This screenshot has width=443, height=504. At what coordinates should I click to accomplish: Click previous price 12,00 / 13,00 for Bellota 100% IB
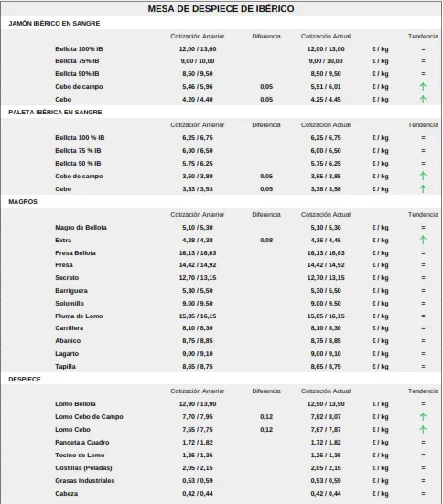pos(198,49)
